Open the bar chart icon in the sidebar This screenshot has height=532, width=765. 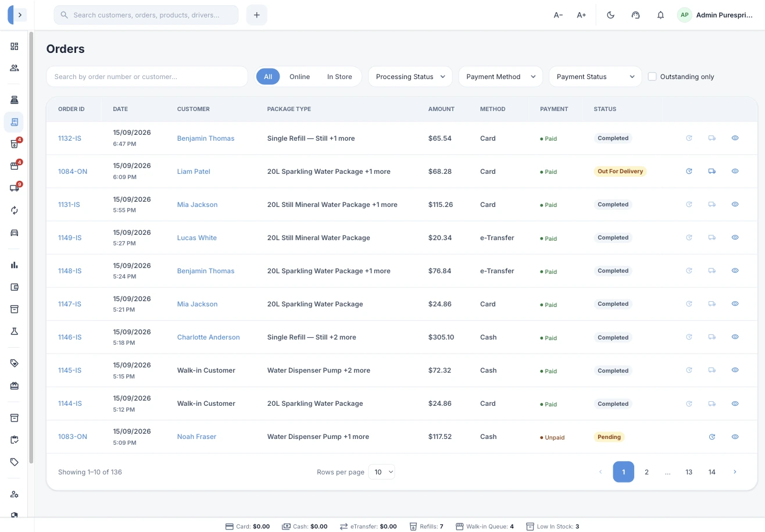point(15,265)
